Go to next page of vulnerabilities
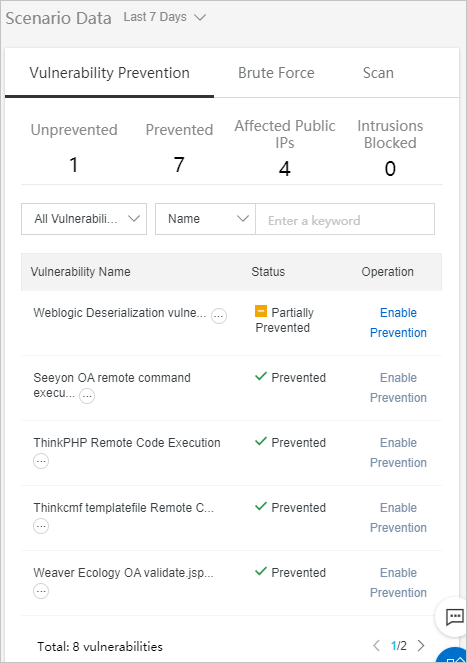 pyautogui.click(x=421, y=645)
